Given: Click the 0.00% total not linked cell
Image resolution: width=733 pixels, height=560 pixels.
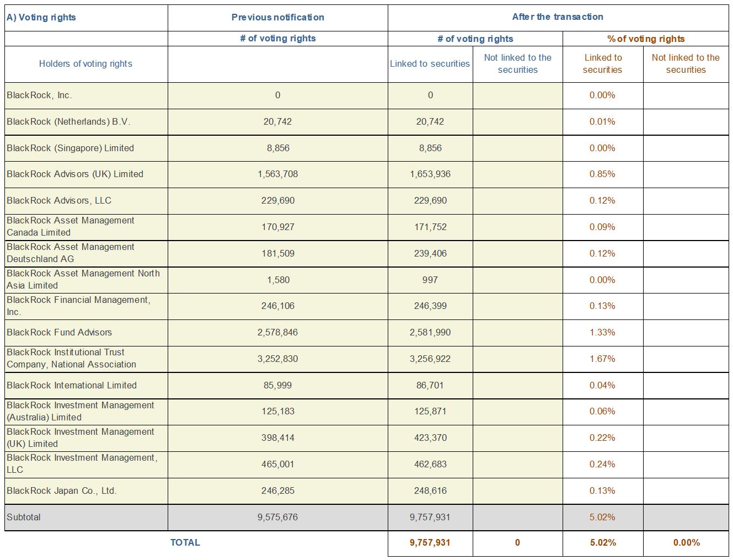Looking at the screenshot, I should [x=686, y=543].
